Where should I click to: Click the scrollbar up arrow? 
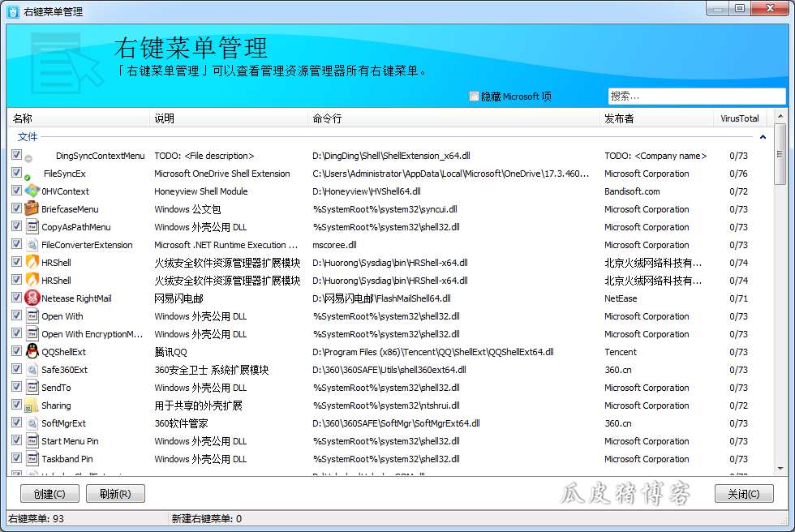[780, 116]
